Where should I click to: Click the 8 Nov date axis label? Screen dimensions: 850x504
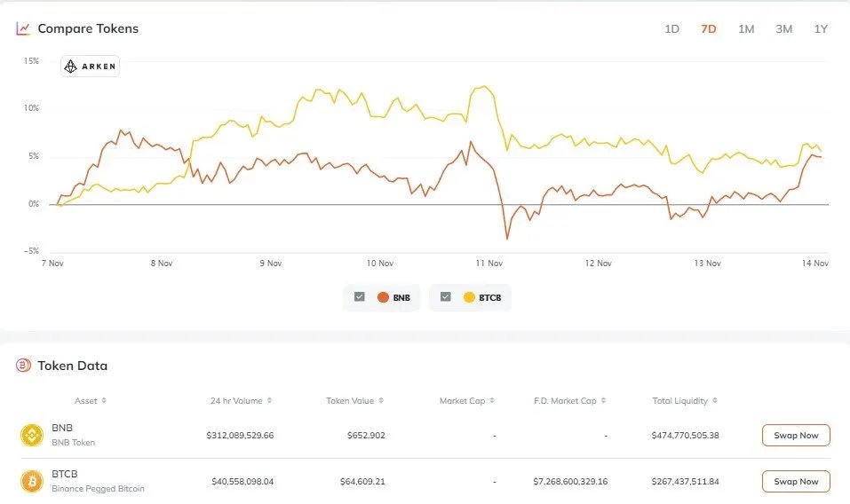[x=162, y=264]
